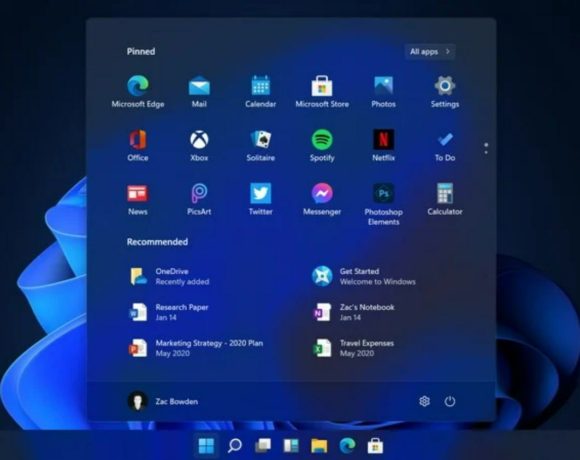The image size is (580, 460).
Task: Open the Research Paper Word document
Action: click(169, 312)
